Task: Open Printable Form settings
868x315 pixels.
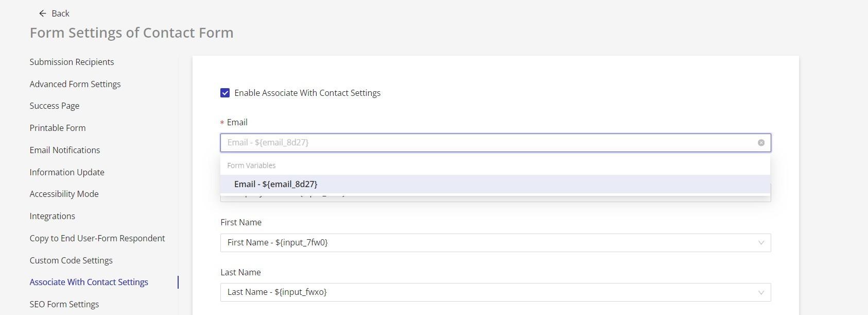Action: pos(58,128)
